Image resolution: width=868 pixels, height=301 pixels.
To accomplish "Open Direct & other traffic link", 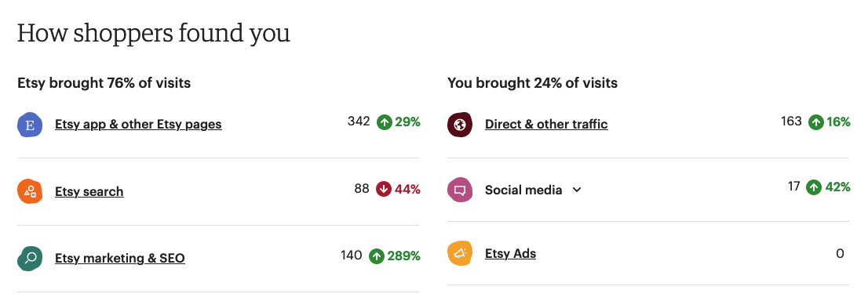I will click(x=546, y=125).
